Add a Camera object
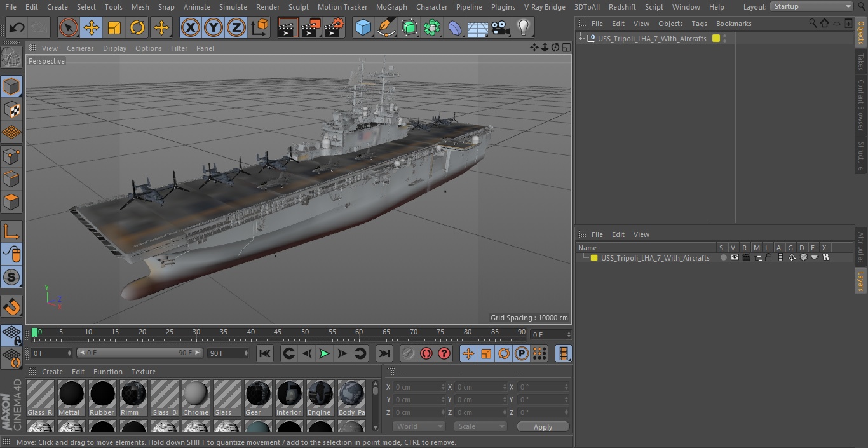Screen dimensions: 868x448 point(501,27)
